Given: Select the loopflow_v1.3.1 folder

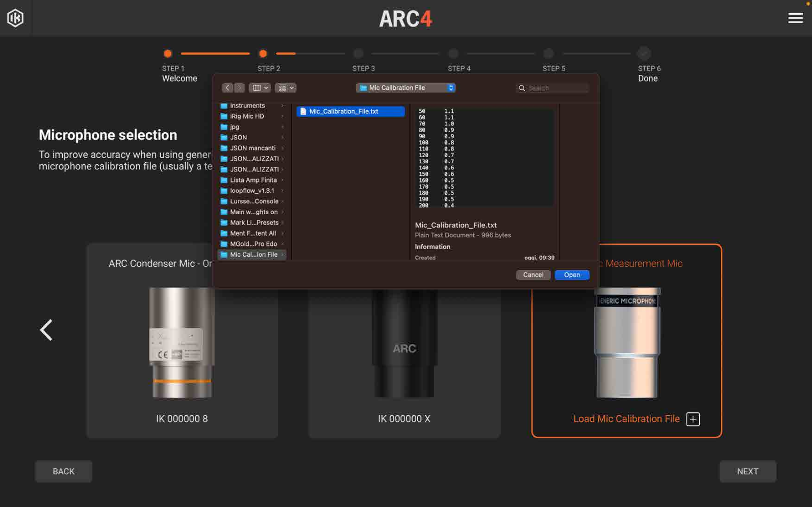Looking at the screenshot, I should pyautogui.click(x=252, y=191).
